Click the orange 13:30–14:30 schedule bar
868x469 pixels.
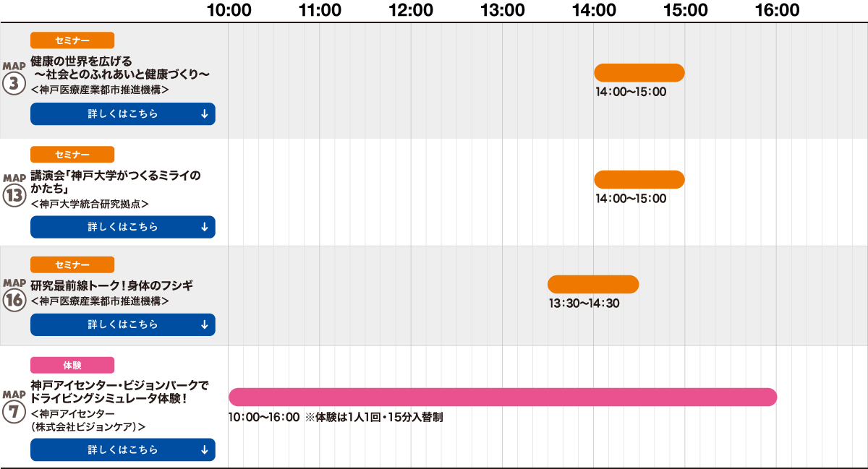click(x=593, y=284)
